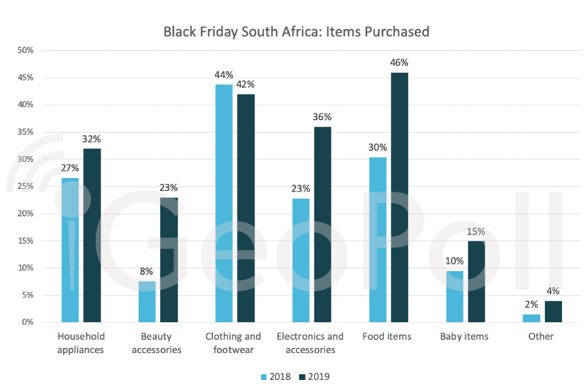Select the 2019 Household appliances bar
Image resolution: width=586 pixels, height=392 pixels.
pyautogui.click(x=92, y=235)
